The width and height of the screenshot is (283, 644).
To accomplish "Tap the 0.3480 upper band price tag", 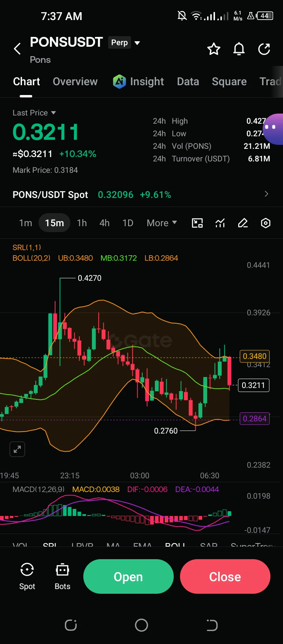I will tap(255, 356).
